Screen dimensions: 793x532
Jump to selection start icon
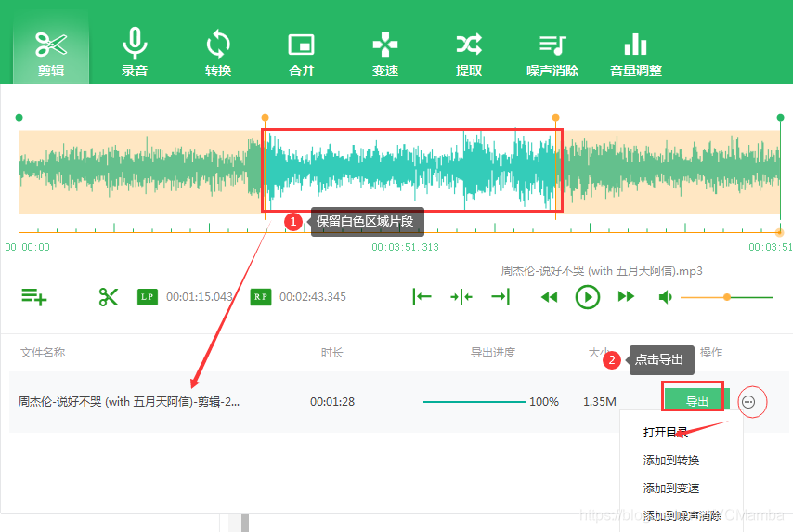point(422,297)
